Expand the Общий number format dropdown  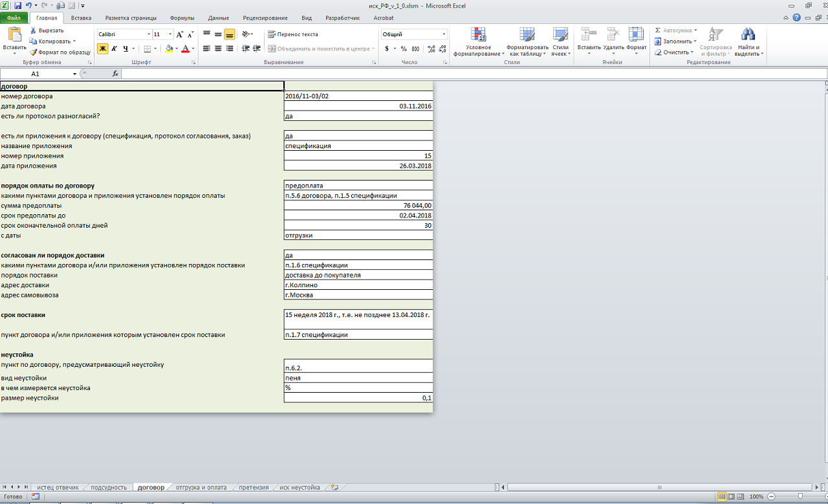[444, 34]
